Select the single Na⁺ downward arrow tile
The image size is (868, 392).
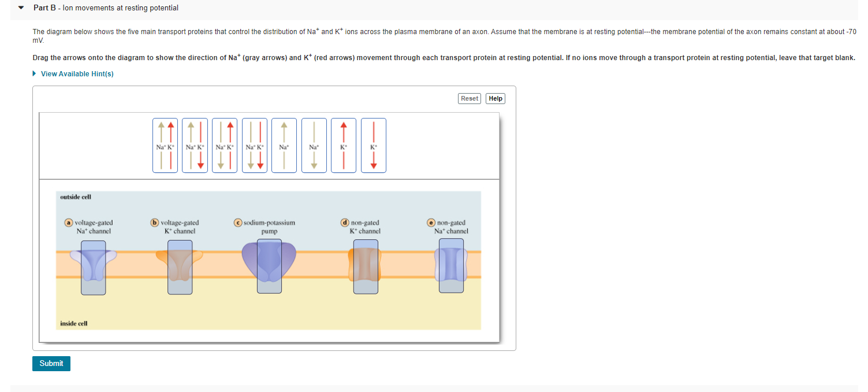coord(314,145)
